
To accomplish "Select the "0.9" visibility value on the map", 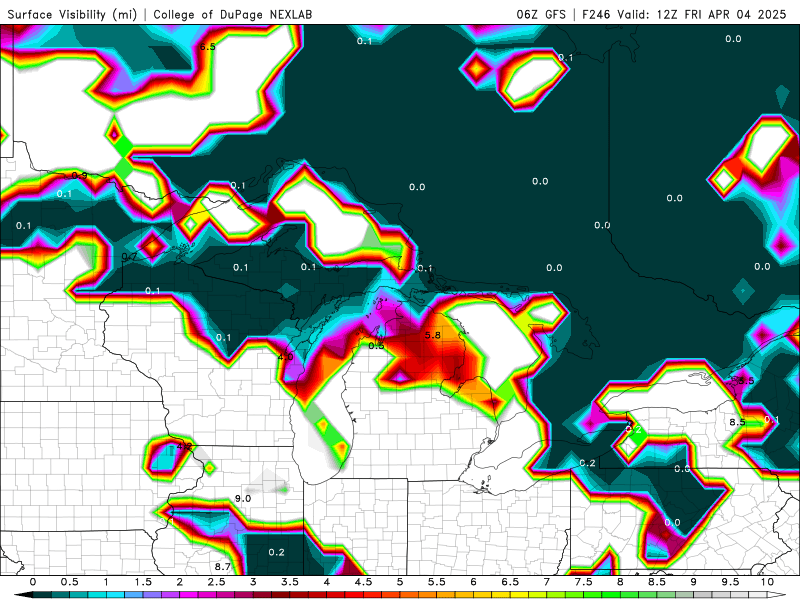I will click(79, 176).
